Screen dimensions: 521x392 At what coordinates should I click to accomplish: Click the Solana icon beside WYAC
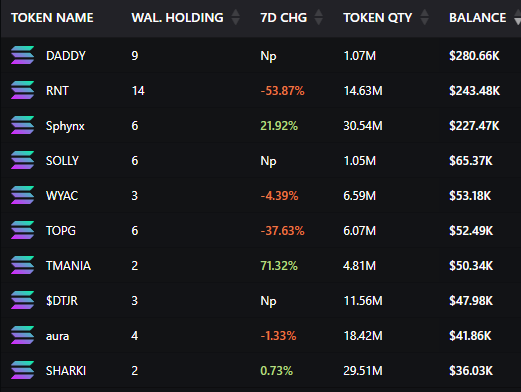point(22,195)
